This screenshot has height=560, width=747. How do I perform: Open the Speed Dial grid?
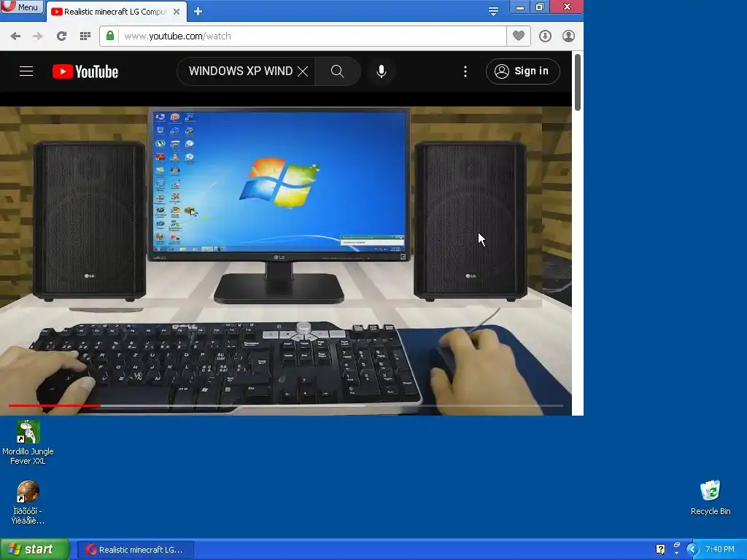point(85,36)
